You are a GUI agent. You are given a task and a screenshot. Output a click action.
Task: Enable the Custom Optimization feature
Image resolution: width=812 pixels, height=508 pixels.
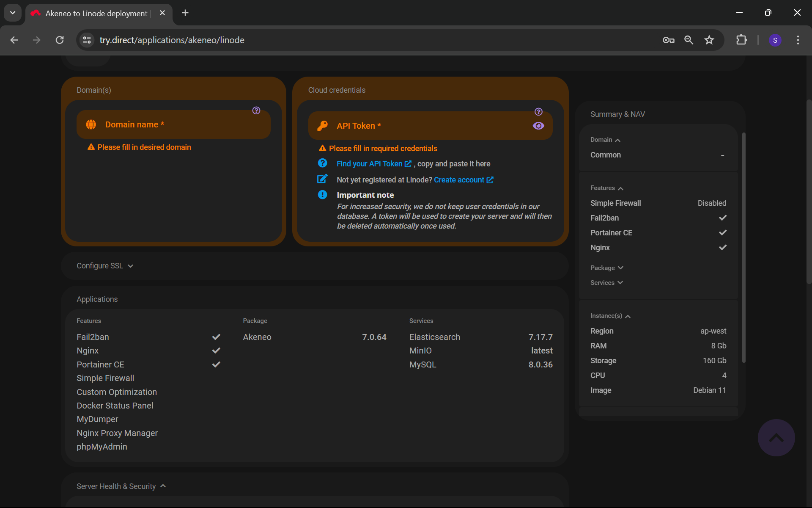[117, 392]
